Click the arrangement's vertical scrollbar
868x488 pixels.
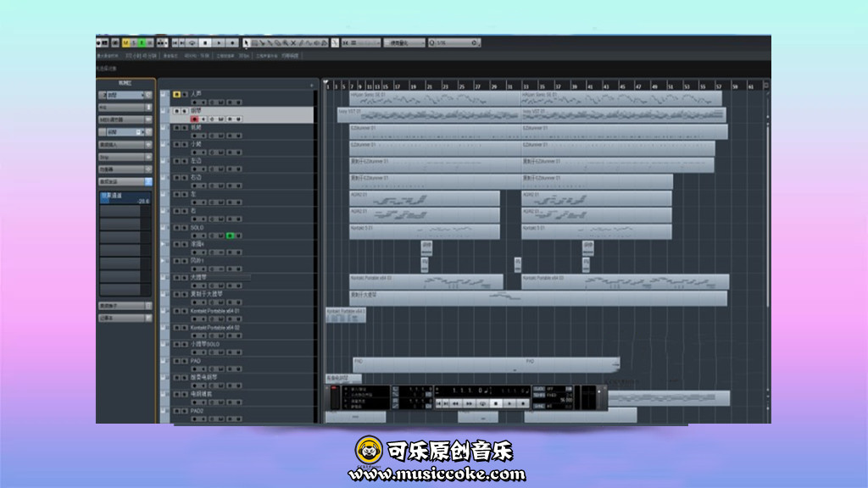[768, 216]
